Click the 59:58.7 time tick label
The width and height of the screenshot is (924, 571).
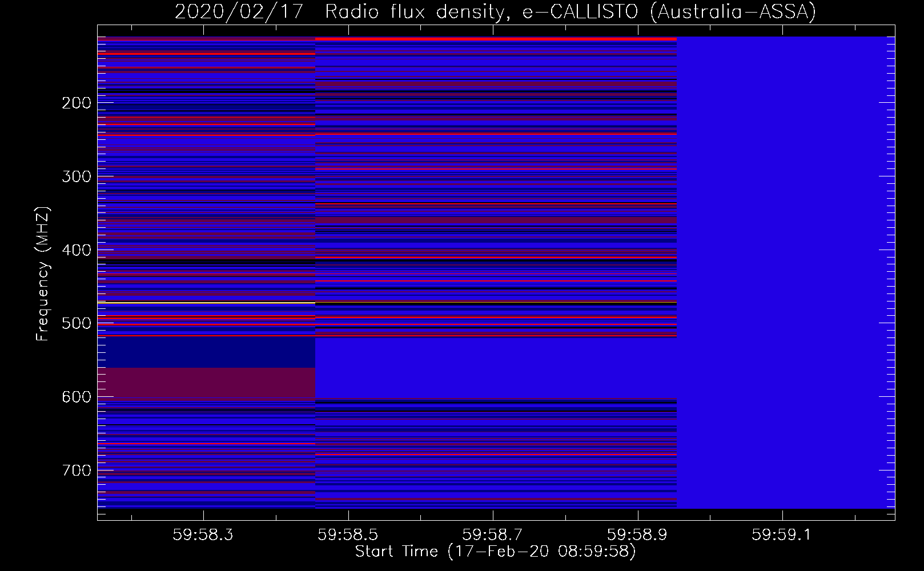[492, 535]
